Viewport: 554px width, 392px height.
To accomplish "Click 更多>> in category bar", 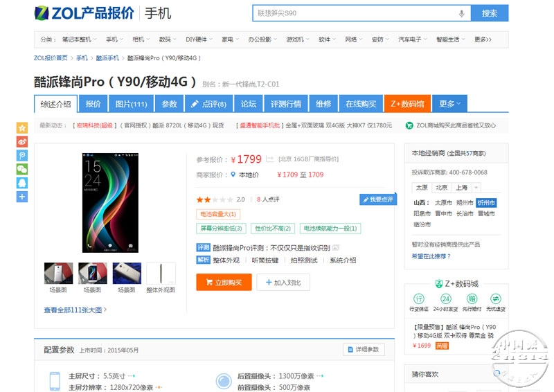I will [483, 39].
